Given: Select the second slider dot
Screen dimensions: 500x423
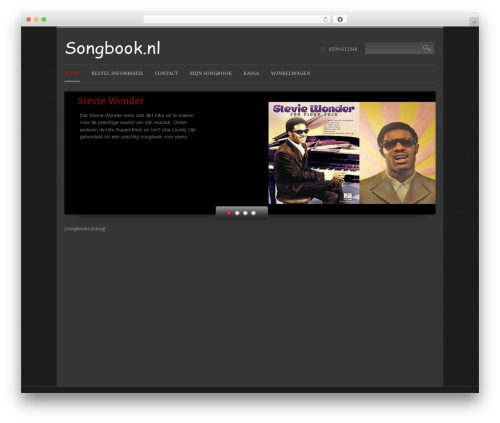Looking at the screenshot, I should pos(237,213).
